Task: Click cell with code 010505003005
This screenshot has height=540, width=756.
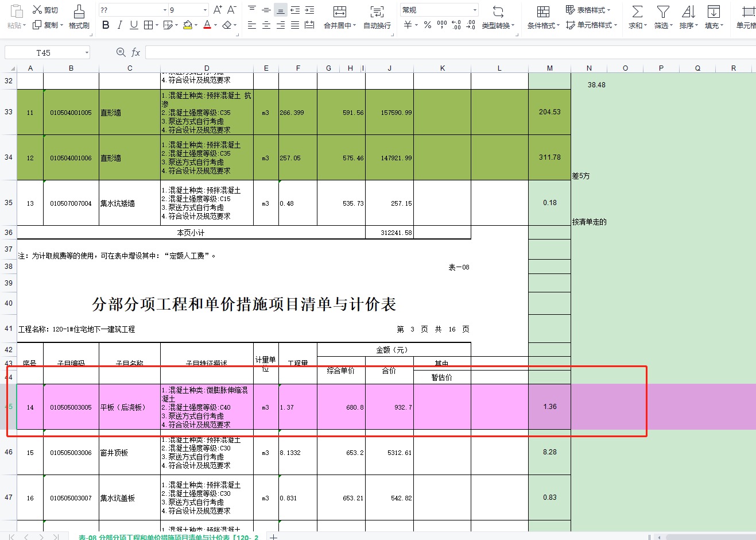Action: 71,407
